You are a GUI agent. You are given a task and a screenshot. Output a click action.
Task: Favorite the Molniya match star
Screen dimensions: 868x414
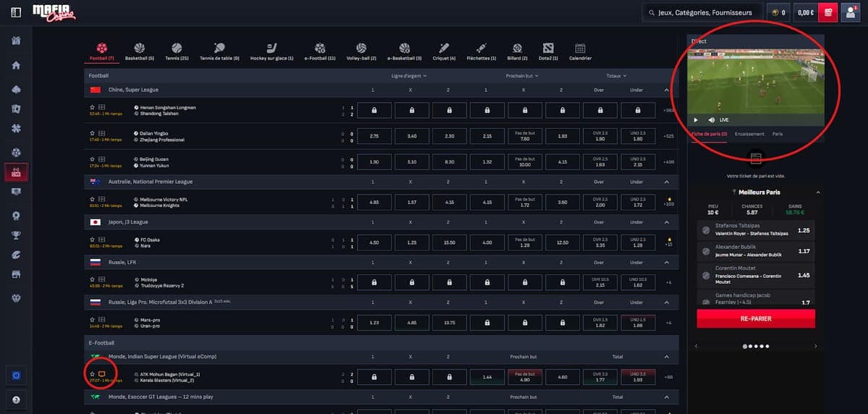[x=93, y=279]
